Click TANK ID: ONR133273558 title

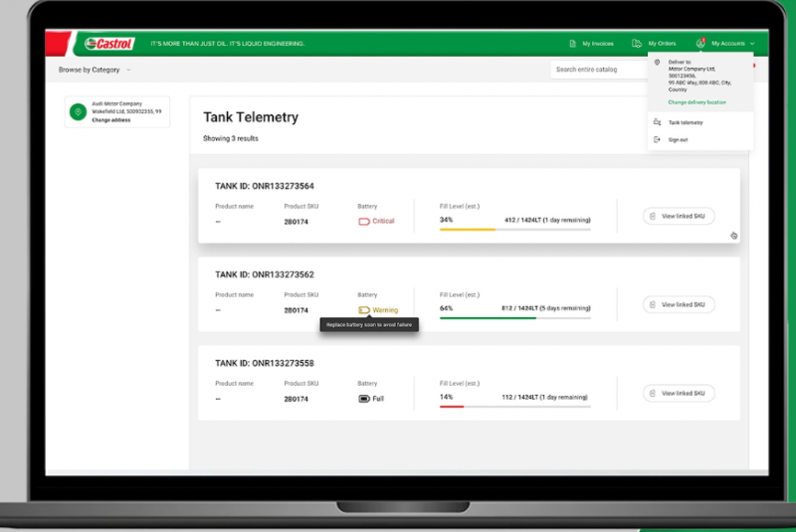coord(265,364)
